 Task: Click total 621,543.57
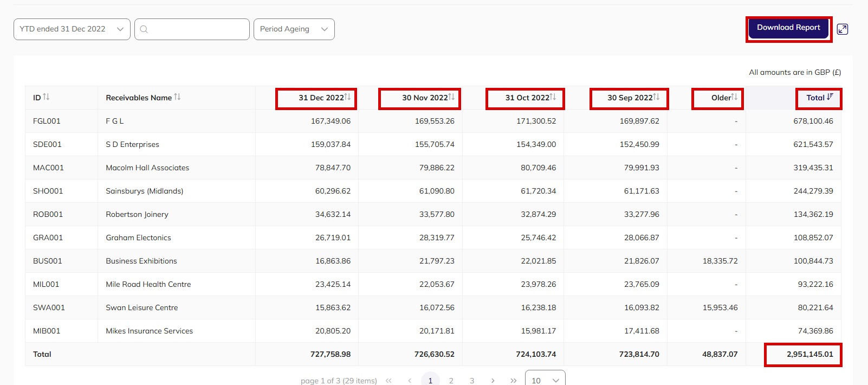tap(813, 144)
